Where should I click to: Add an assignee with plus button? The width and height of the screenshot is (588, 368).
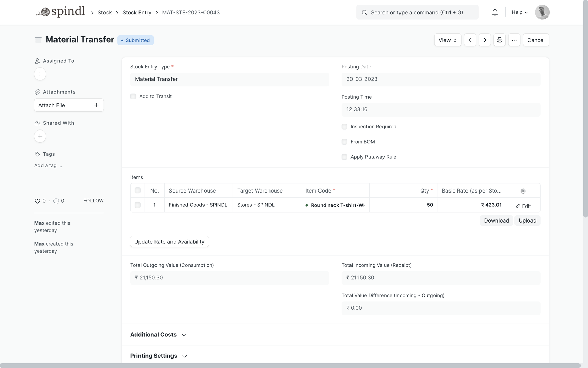[40, 74]
